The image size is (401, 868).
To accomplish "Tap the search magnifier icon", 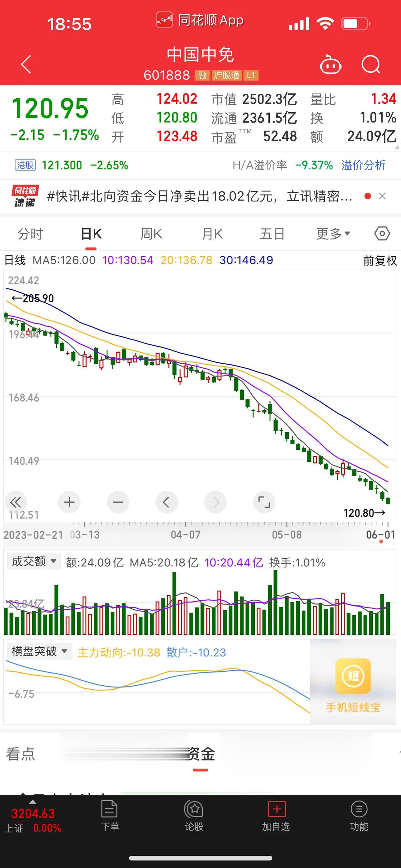I will (x=371, y=64).
